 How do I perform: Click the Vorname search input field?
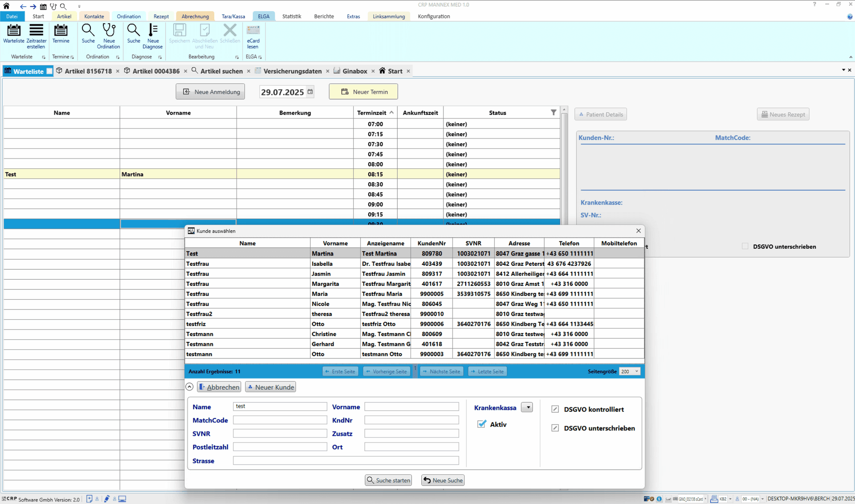click(411, 406)
